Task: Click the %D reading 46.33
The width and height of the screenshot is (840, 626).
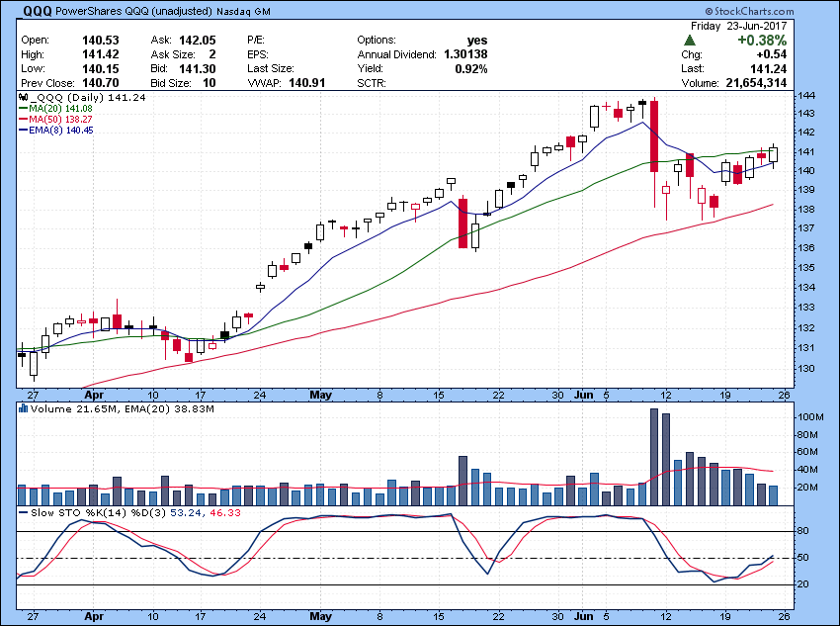Action: click(x=225, y=513)
